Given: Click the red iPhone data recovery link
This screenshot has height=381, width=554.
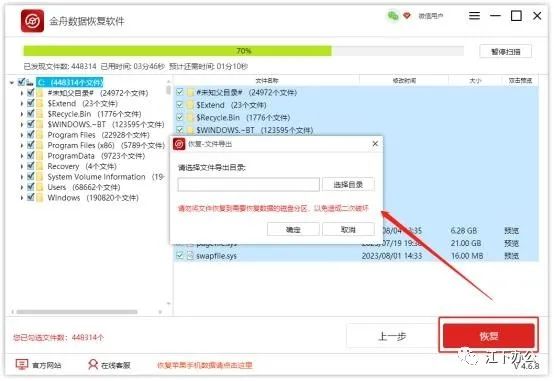Looking at the screenshot, I should 205,365.
